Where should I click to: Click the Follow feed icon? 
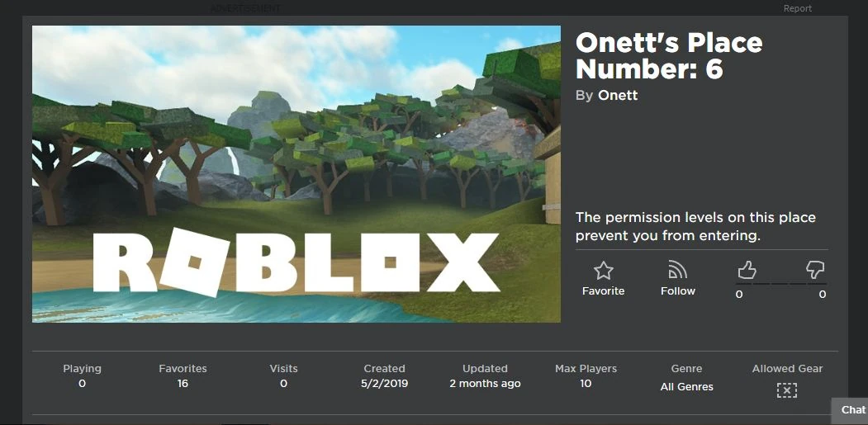677,270
